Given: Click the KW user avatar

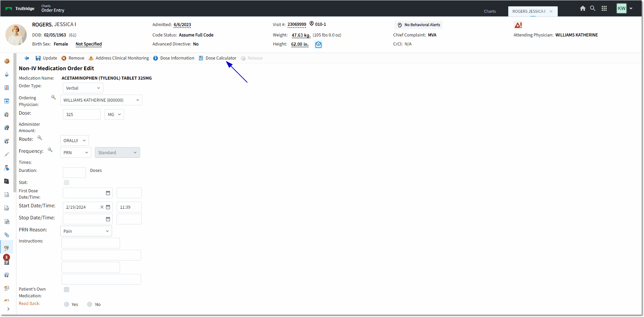Looking at the screenshot, I should click(x=621, y=8).
